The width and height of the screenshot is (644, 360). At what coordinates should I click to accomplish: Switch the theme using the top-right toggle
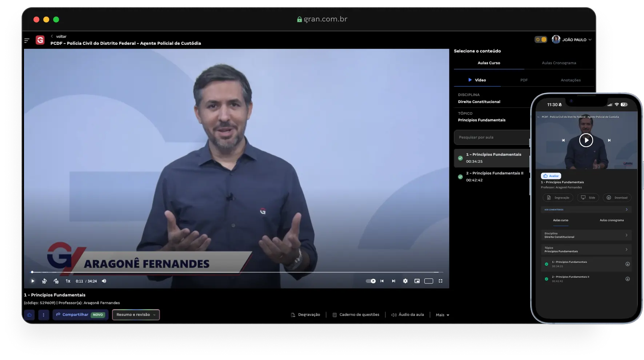[x=541, y=39]
